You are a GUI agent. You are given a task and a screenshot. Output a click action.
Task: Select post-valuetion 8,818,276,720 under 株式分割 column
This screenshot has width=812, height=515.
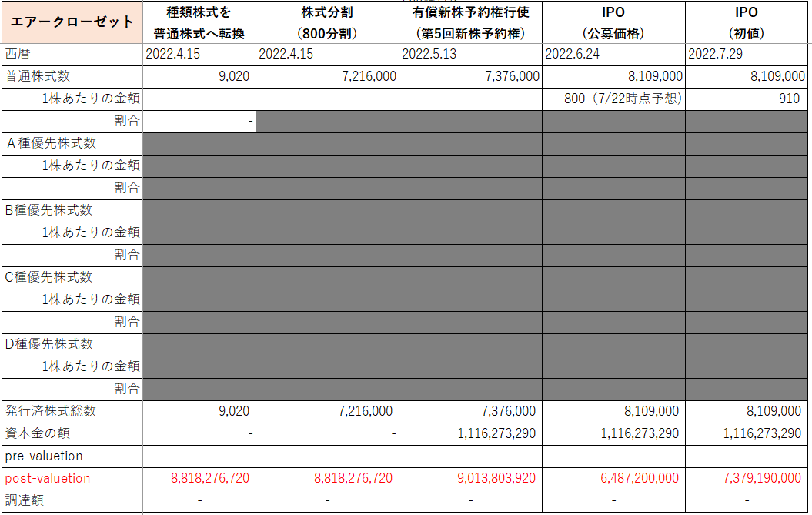point(353,478)
